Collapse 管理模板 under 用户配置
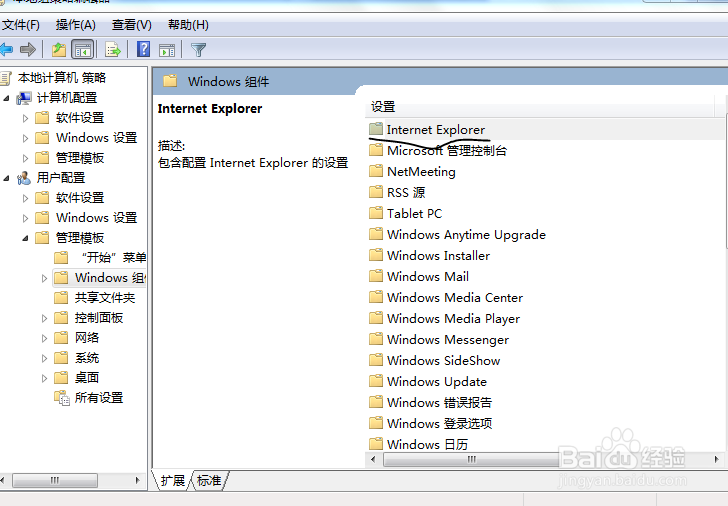Image resolution: width=728 pixels, height=506 pixels. [x=26, y=238]
